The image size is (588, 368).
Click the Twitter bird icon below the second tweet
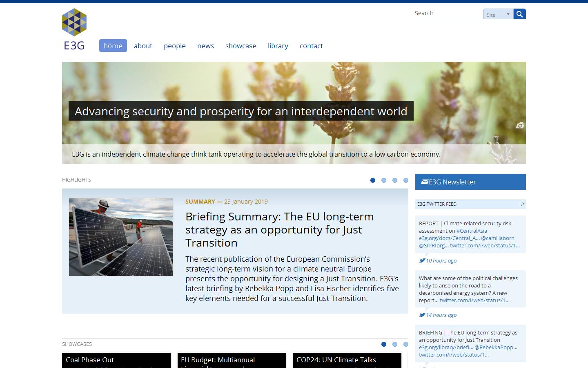point(423,314)
